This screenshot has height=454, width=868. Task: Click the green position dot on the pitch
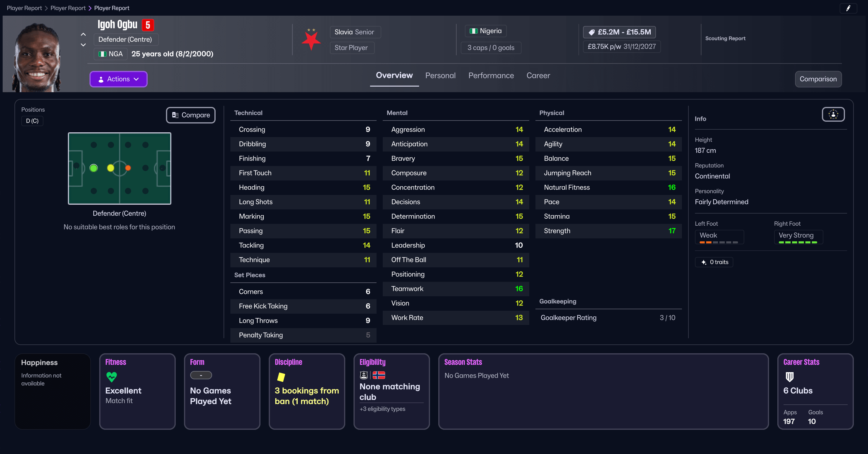(x=94, y=168)
